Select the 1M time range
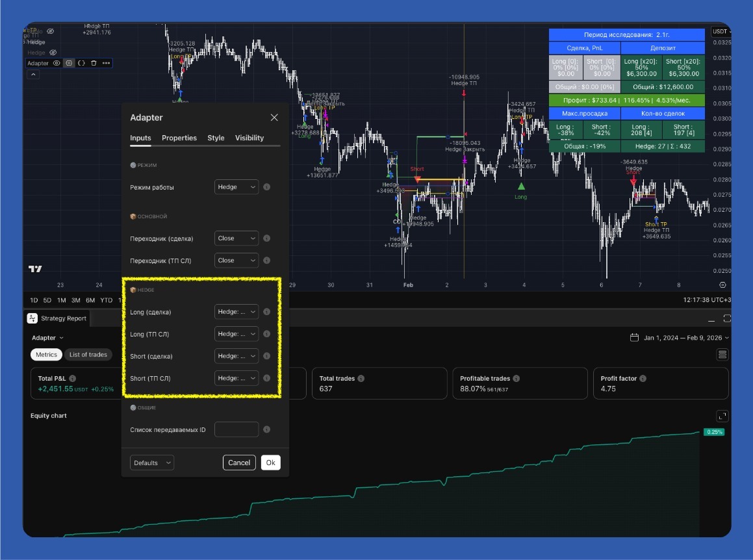This screenshot has height=560, width=753. point(62,300)
